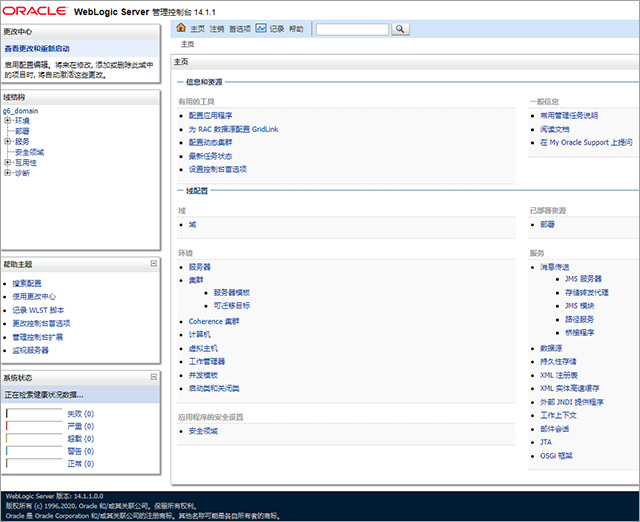Open XML 实体高速缓存 link

click(x=570, y=389)
